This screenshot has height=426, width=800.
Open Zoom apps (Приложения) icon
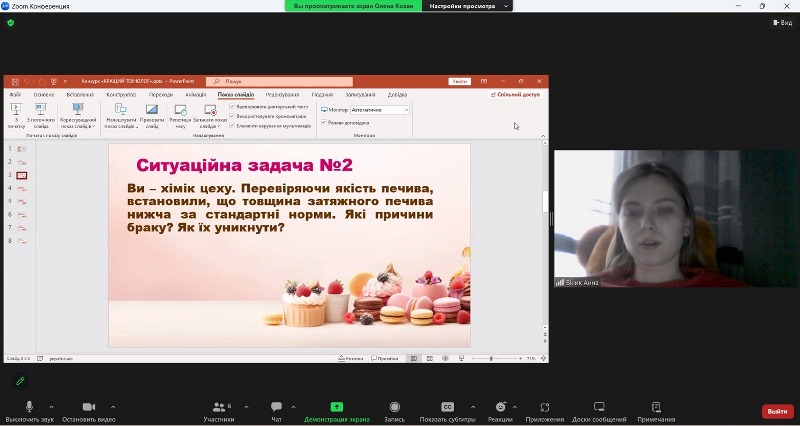[x=544, y=407]
